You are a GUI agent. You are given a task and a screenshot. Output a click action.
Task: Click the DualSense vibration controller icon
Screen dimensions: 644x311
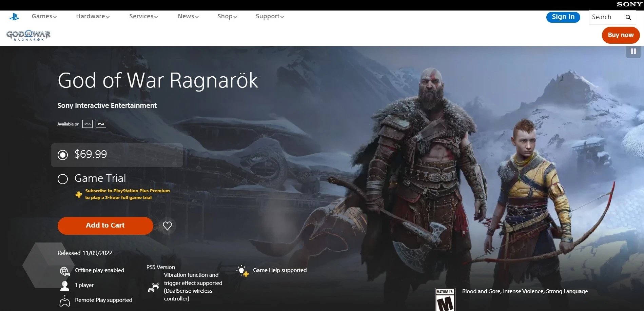coord(154,288)
